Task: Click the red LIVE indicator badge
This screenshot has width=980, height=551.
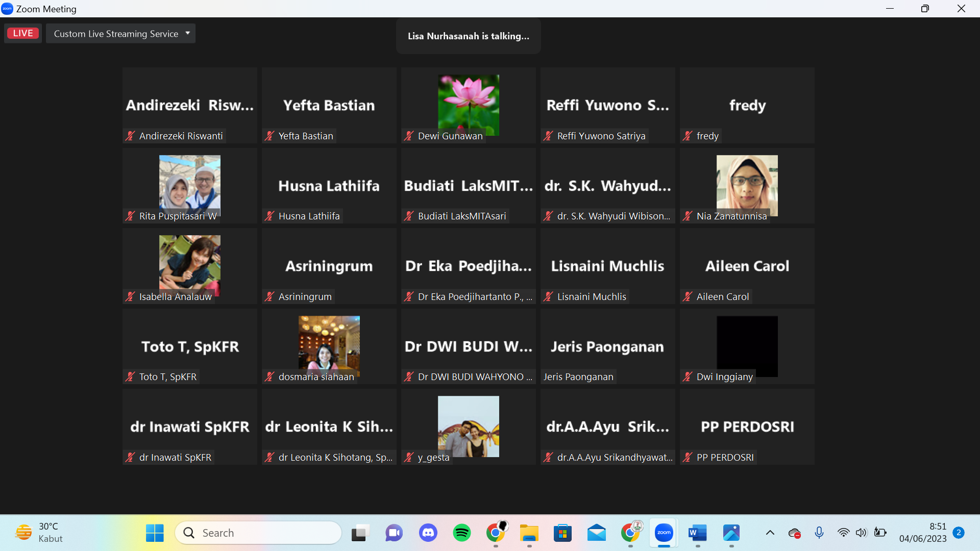Action: (23, 33)
